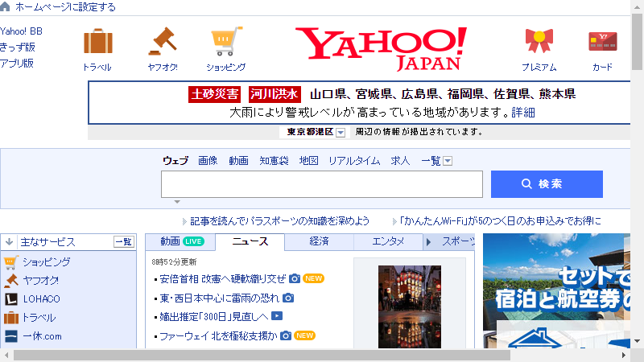
Task: Open the アプリ版 link
Action: 16,64
